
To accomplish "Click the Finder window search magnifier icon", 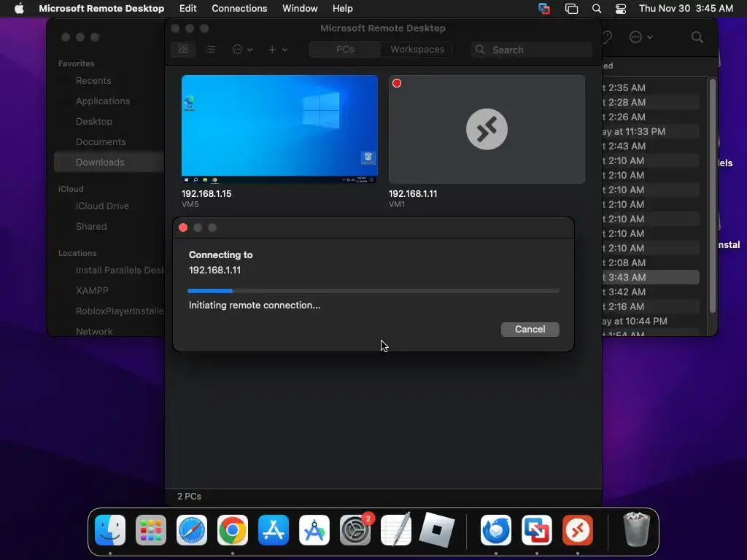I will [x=697, y=37].
